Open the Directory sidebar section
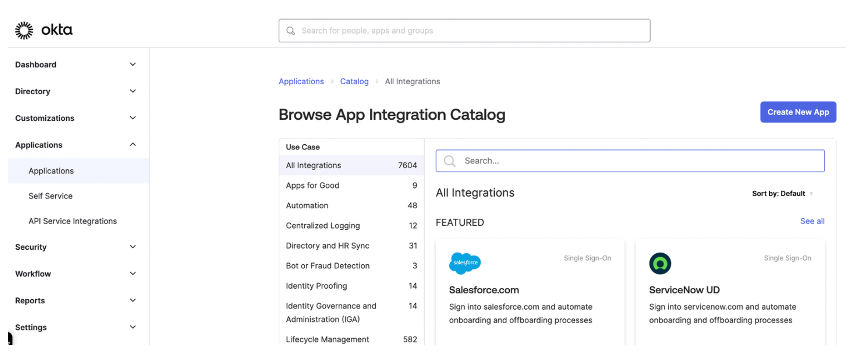This screenshot has height=353, width=868. (x=33, y=91)
